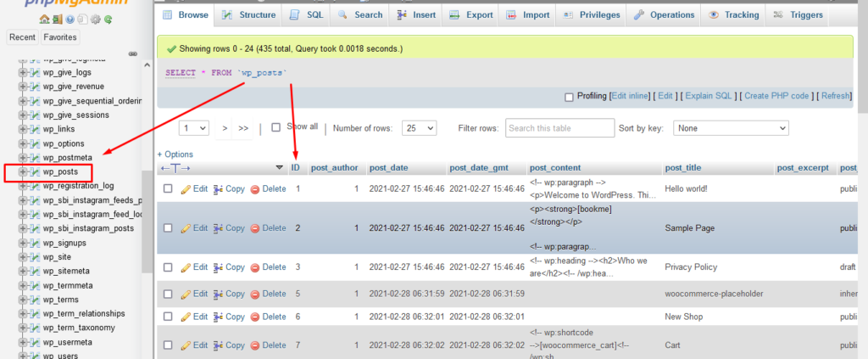The width and height of the screenshot is (868, 359).
Task: Click Copy icon for Sample Page row
Action: tap(218, 228)
